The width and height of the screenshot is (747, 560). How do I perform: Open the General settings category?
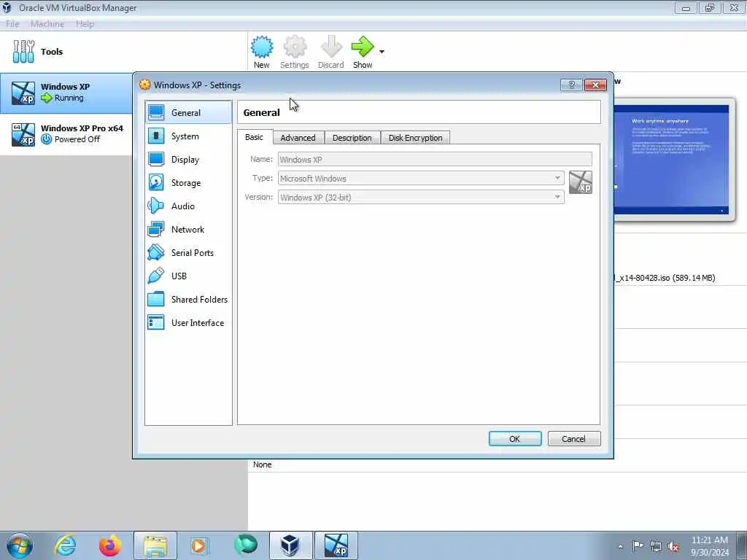[188, 112]
